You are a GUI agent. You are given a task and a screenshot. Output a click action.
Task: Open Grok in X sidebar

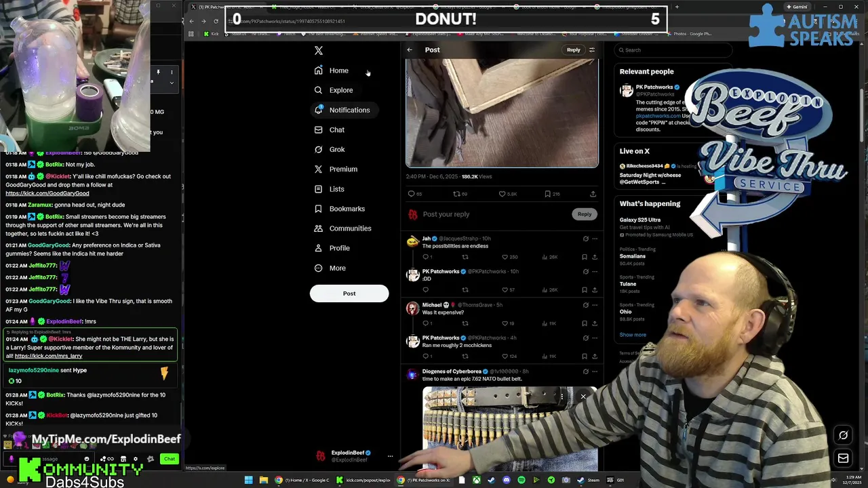tap(330, 149)
